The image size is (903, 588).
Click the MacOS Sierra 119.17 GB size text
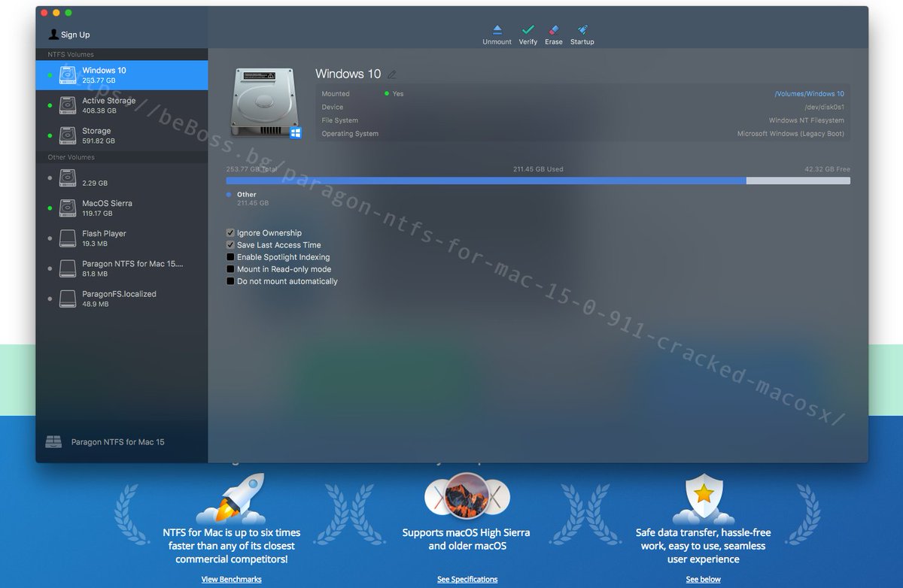(97, 214)
